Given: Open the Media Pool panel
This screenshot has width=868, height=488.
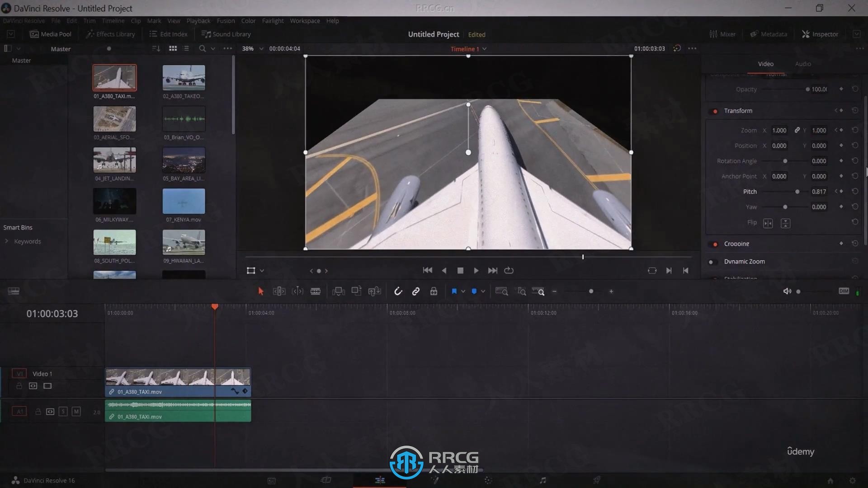Looking at the screenshot, I should 51,34.
